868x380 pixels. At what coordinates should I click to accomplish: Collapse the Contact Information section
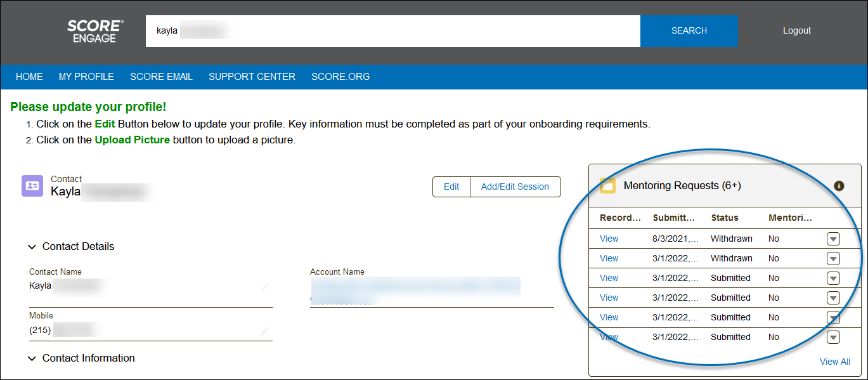tap(32, 358)
